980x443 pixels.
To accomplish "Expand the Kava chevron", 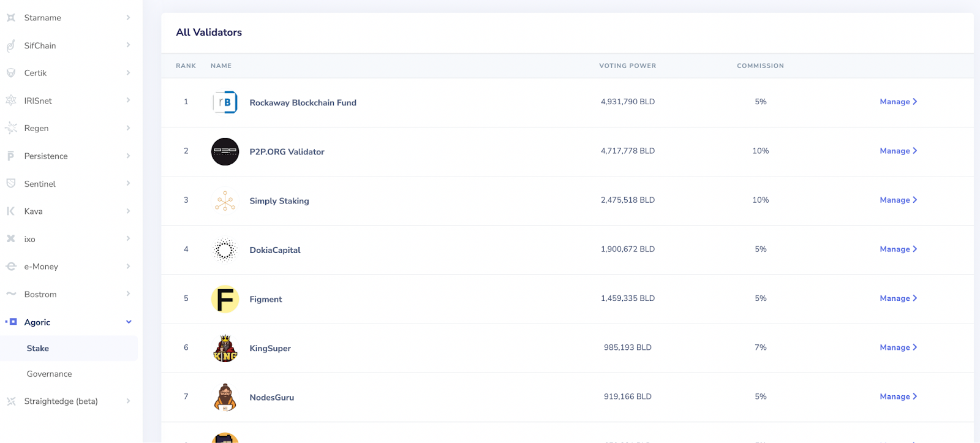I will pos(128,211).
